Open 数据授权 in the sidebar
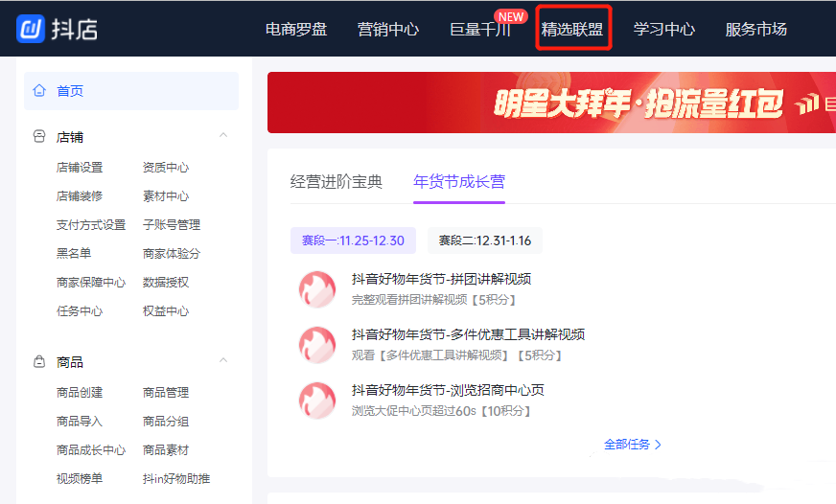 166,282
